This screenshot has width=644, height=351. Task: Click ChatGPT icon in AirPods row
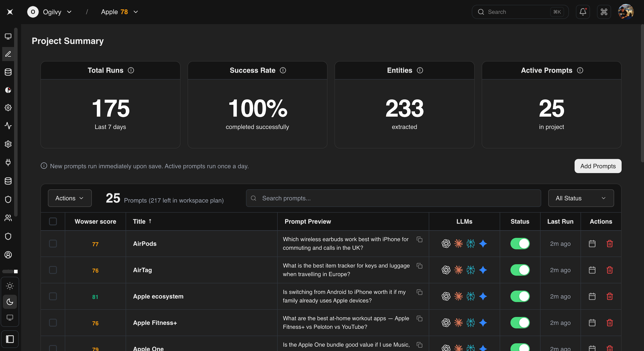(446, 244)
